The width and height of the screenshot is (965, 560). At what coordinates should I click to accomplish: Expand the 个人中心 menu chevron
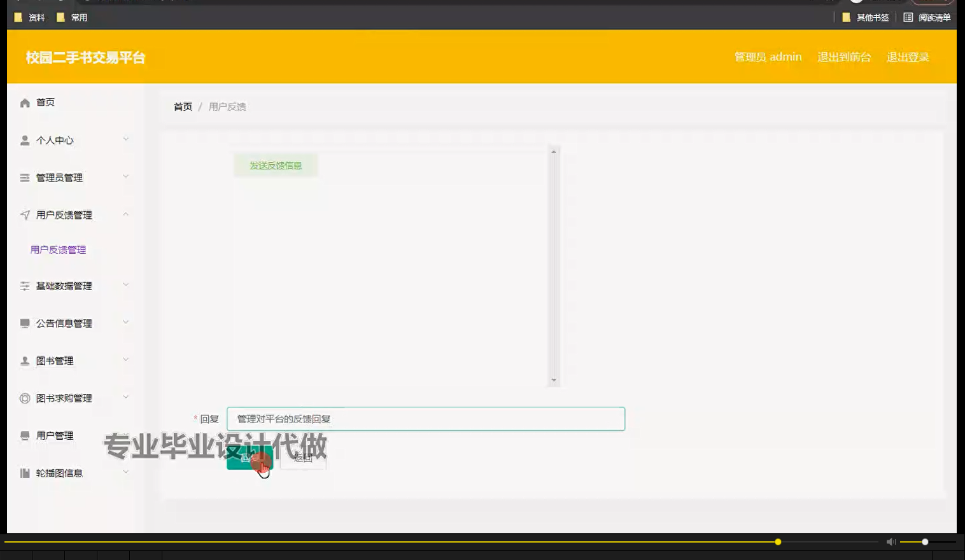tap(125, 139)
